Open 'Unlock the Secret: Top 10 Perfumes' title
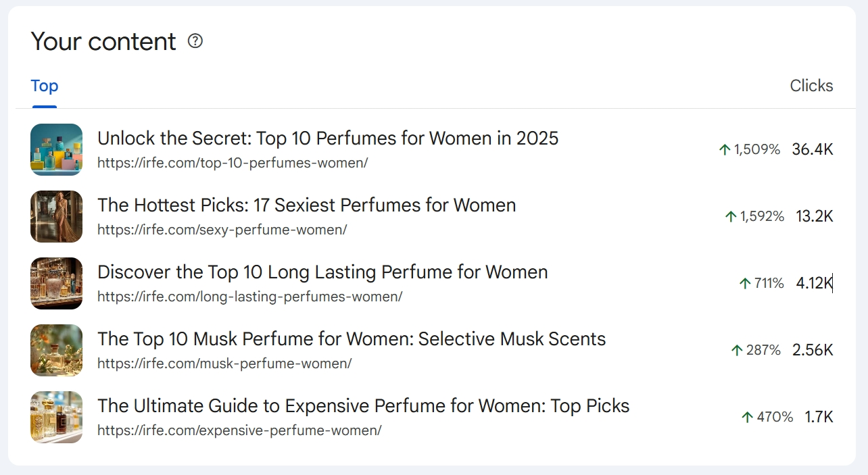 [x=328, y=139]
